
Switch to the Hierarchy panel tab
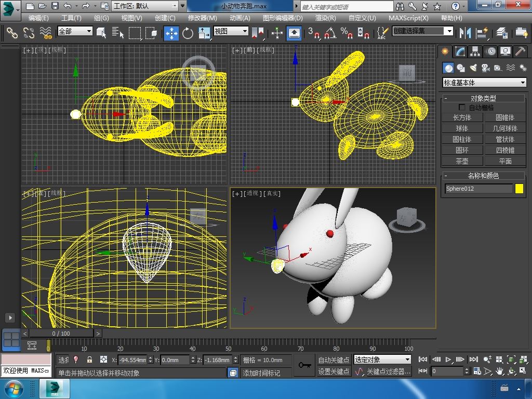[x=475, y=51]
